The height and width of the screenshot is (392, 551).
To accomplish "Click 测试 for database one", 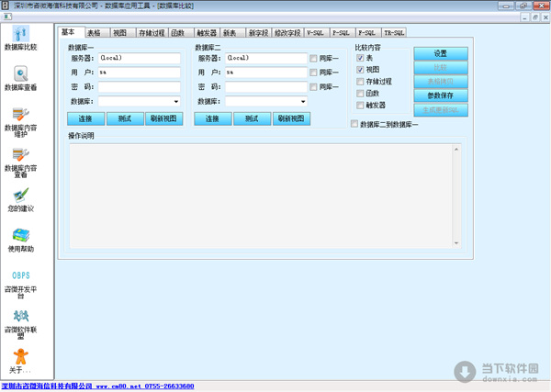I will click(125, 118).
